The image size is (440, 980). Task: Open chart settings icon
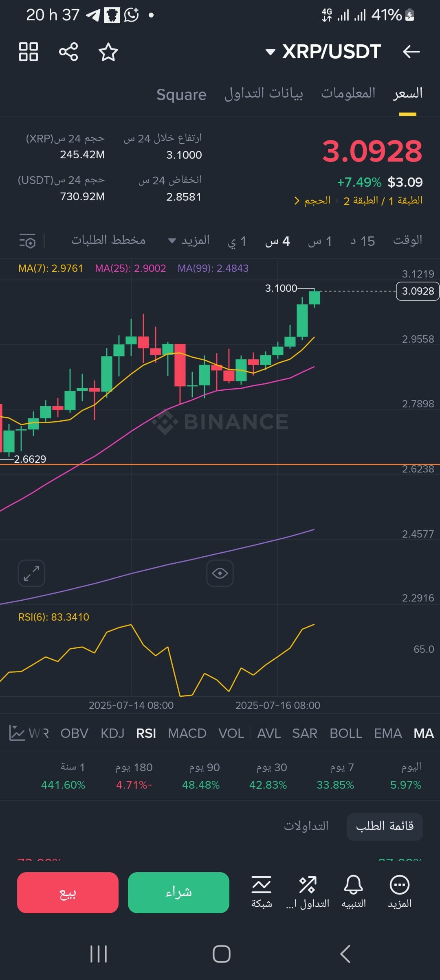pyautogui.click(x=27, y=241)
